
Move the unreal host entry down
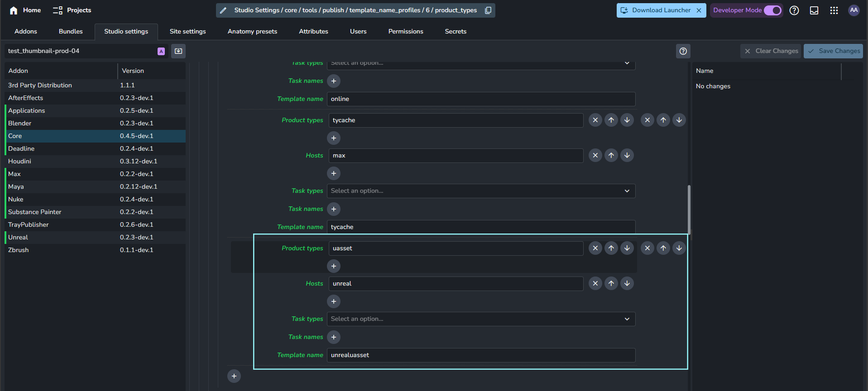pos(627,283)
